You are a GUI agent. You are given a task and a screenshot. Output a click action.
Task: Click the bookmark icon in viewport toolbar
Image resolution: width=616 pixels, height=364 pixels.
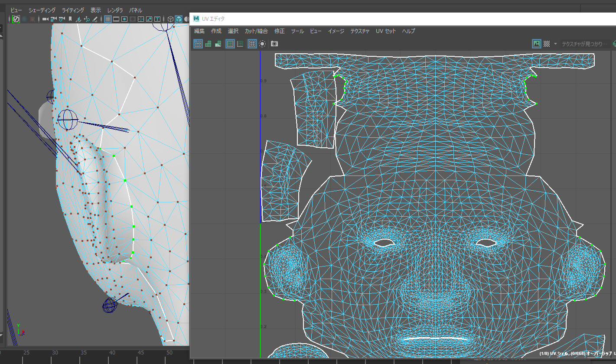click(x=70, y=19)
